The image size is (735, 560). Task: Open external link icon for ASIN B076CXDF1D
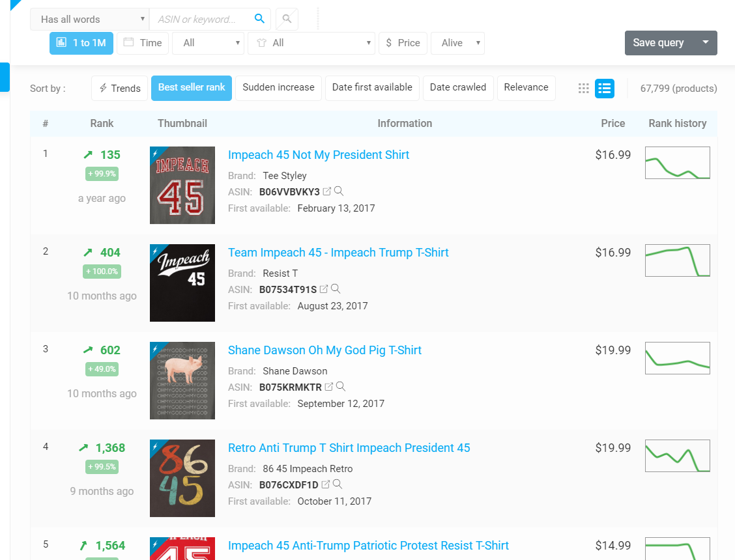tap(325, 484)
